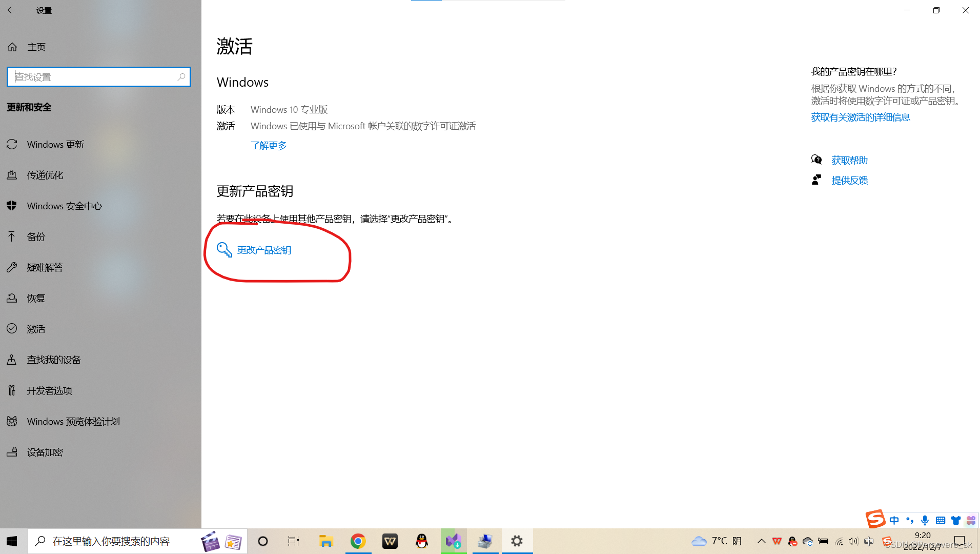Open the Settings gear taskbar icon
980x554 pixels.
coord(517,541)
